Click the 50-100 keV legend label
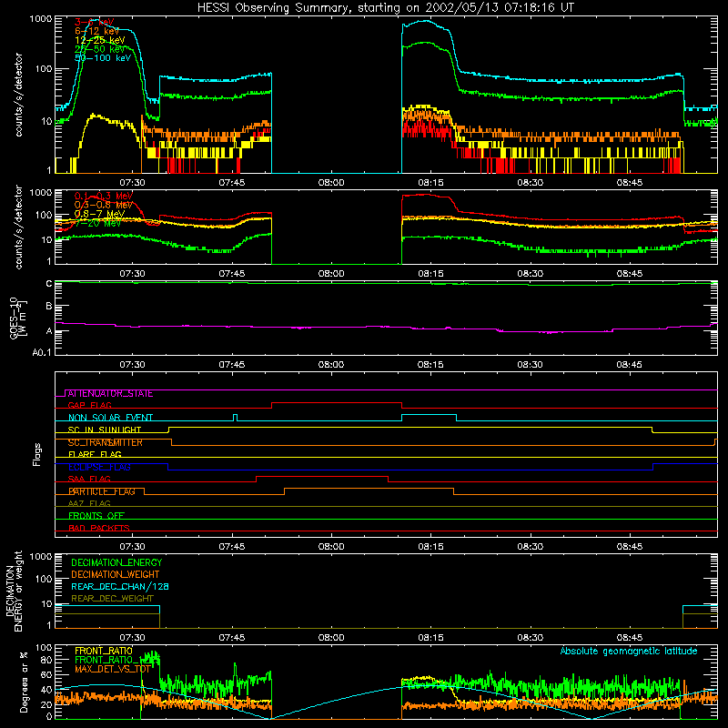Viewport: 728px width, 728px height. pos(103,58)
